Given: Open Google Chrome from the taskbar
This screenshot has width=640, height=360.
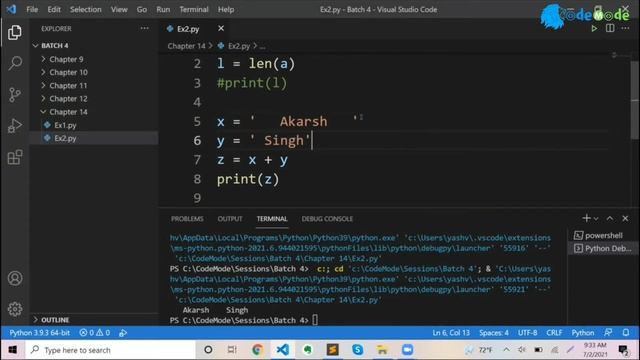Looking at the screenshot, I should [x=257, y=350].
